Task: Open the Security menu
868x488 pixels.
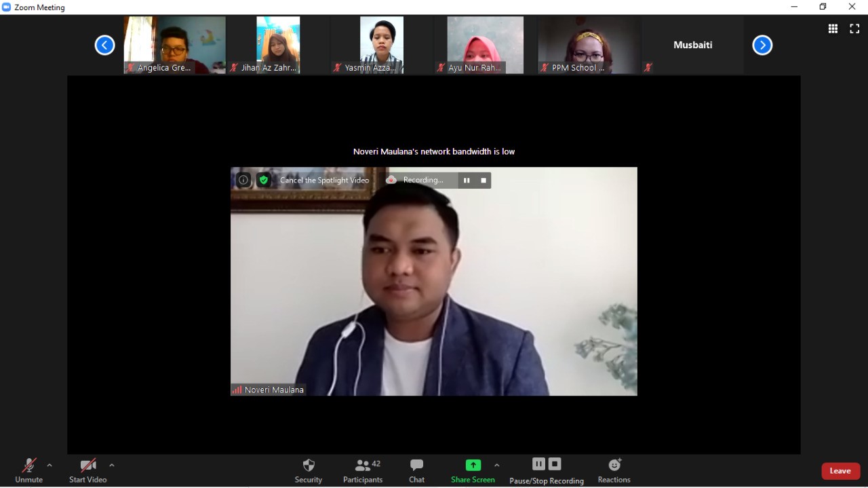Action: [309, 470]
